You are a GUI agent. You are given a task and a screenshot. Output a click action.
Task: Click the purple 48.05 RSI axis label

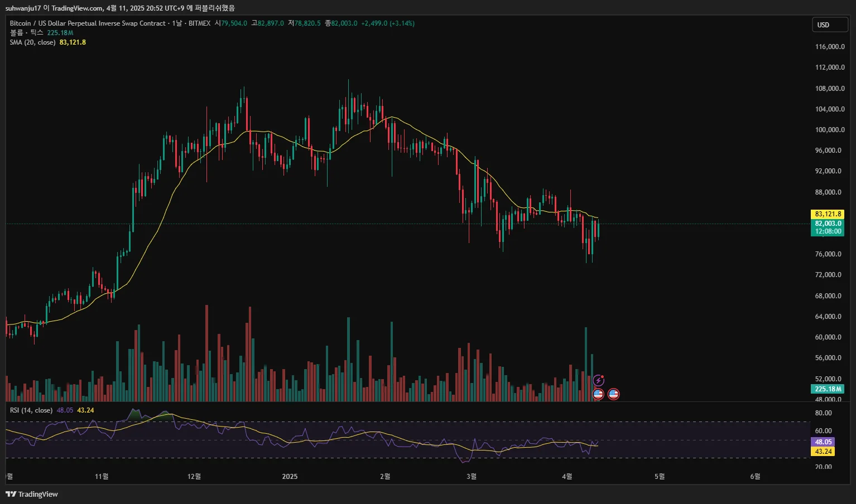coord(823,442)
